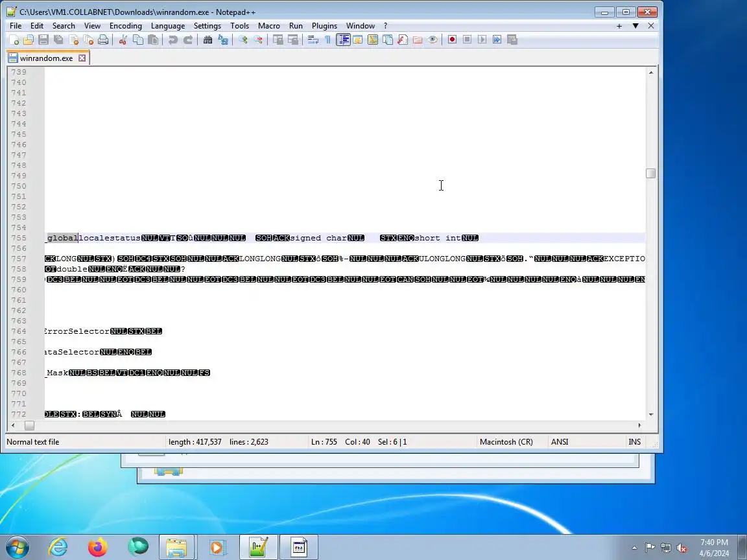Click the Undo arrow icon

click(x=173, y=40)
